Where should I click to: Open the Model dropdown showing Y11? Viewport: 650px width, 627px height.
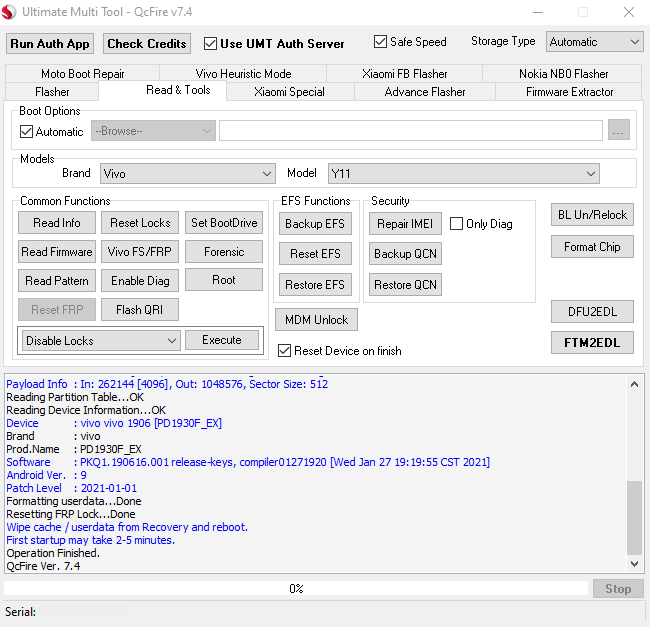point(463,174)
